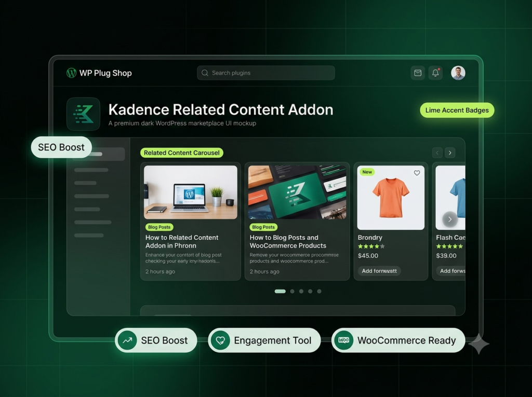Select the fourth carousel pagination dot

[310, 291]
